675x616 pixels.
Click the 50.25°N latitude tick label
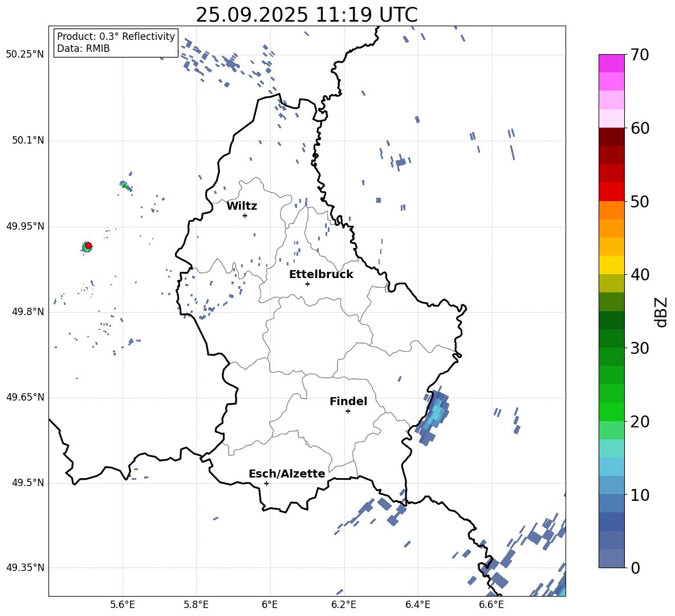click(x=25, y=55)
